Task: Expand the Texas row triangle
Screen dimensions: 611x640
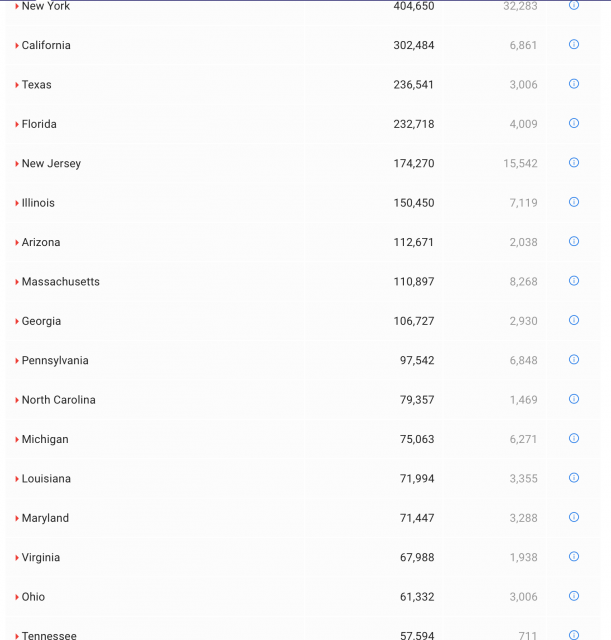Action: (17, 85)
